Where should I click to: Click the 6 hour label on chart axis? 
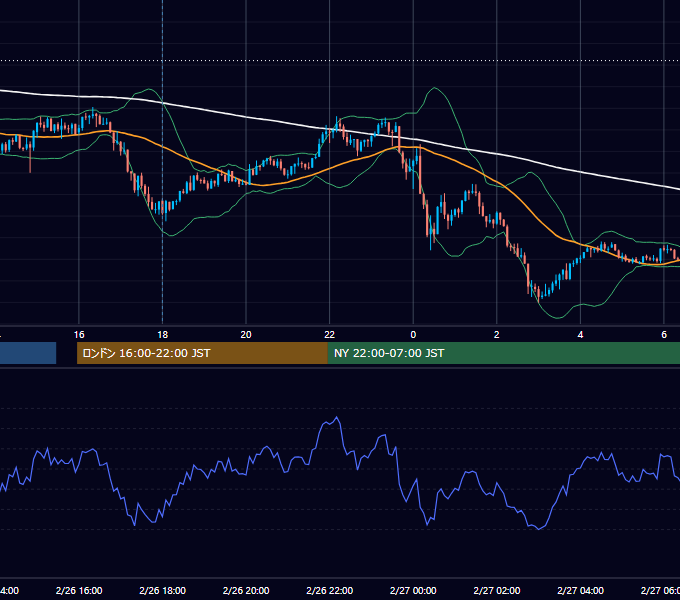664,335
